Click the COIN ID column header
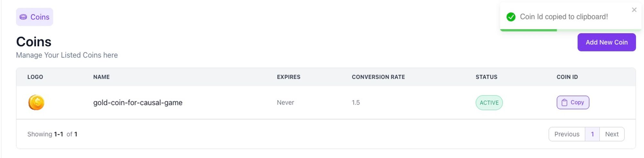Viewport: 644px width, 158px height. 567,77
